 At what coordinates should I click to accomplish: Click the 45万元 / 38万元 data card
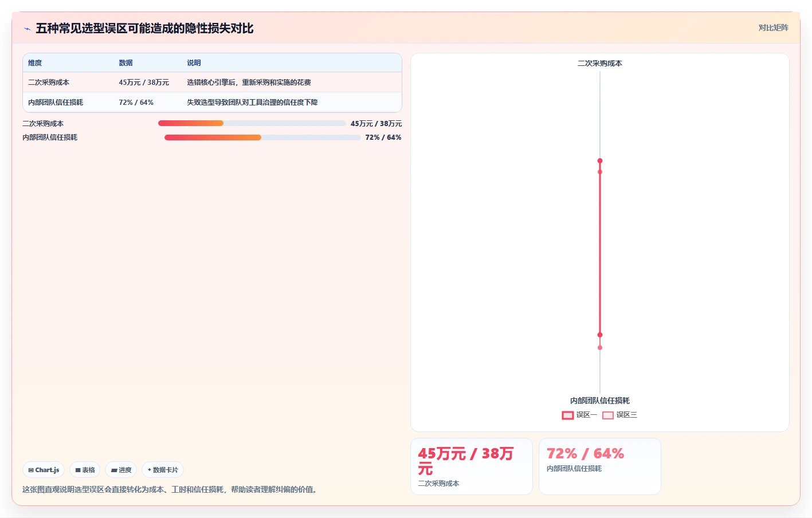pyautogui.click(x=472, y=466)
